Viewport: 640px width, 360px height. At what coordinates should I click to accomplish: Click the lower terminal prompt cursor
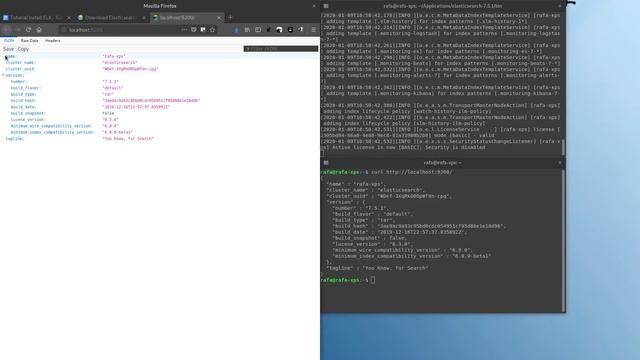pos(373,280)
